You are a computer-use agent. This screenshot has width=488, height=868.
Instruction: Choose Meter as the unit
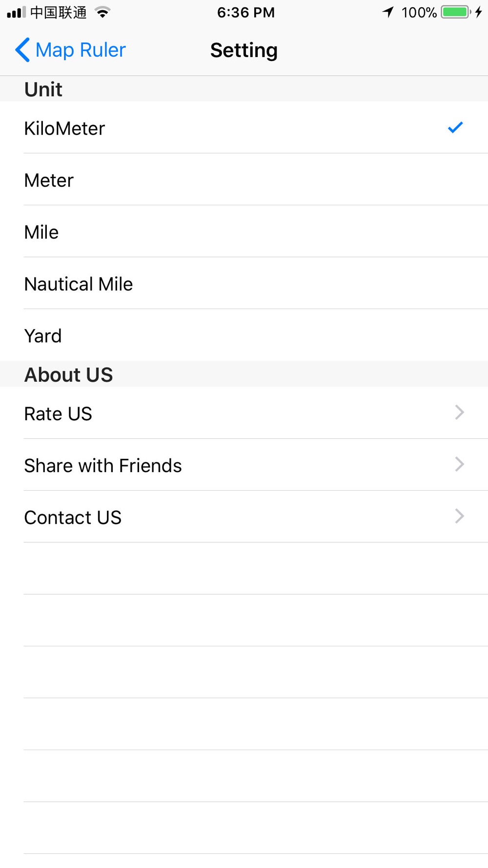(244, 180)
